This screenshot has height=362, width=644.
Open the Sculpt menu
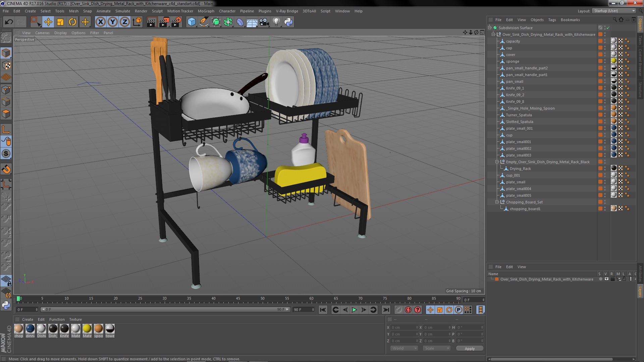(x=157, y=11)
